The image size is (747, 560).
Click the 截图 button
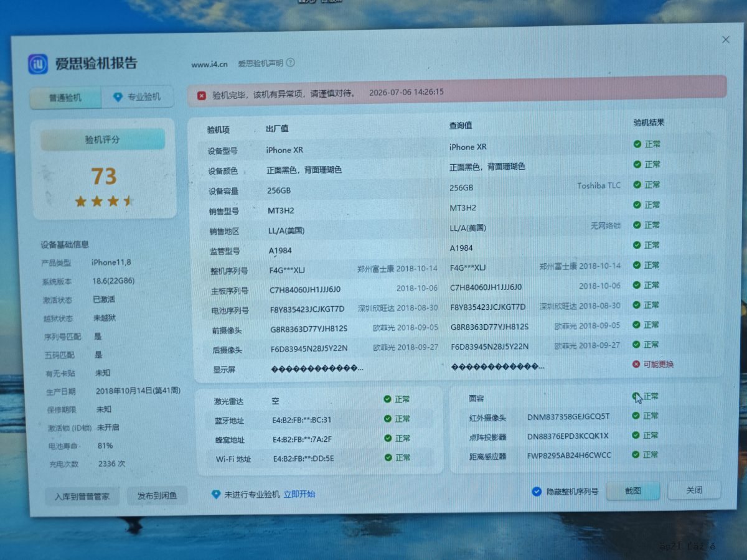tap(632, 491)
